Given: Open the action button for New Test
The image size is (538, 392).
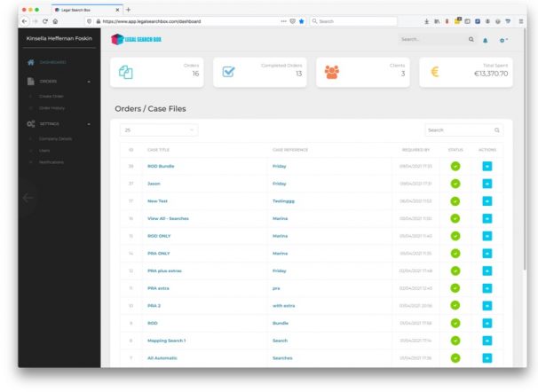Looking at the screenshot, I should coord(487,201).
